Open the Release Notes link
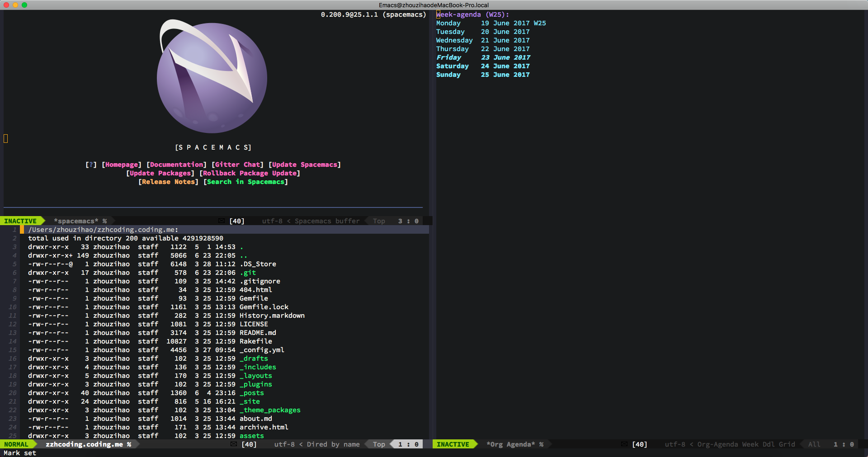 tap(168, 182)
